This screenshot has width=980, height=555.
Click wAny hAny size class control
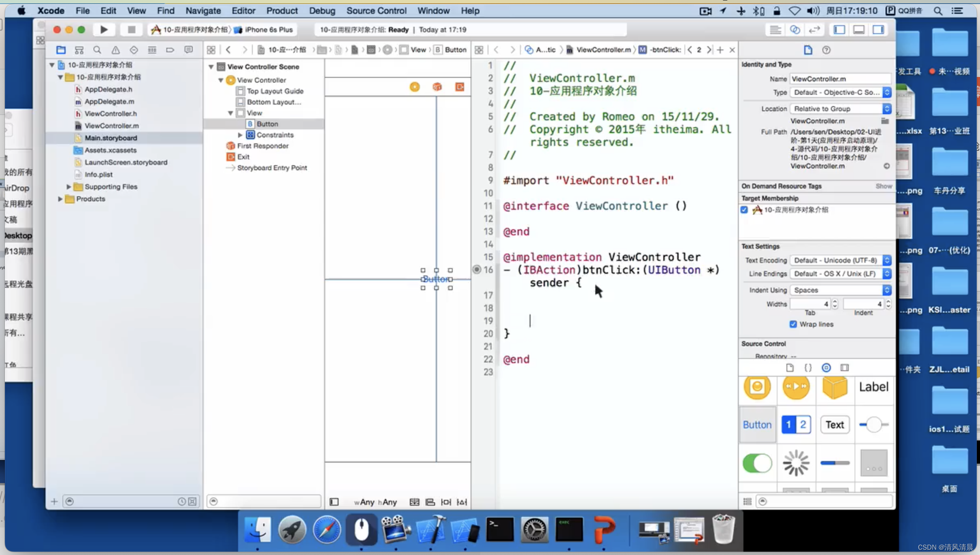click(375, 502)
